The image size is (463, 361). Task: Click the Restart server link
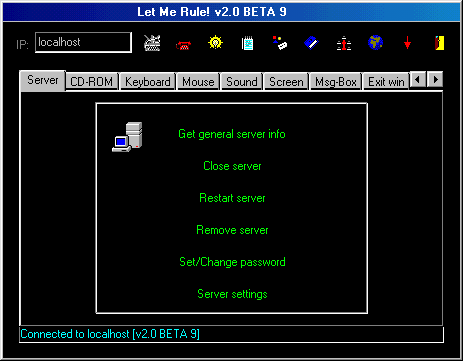coord(232,198)
